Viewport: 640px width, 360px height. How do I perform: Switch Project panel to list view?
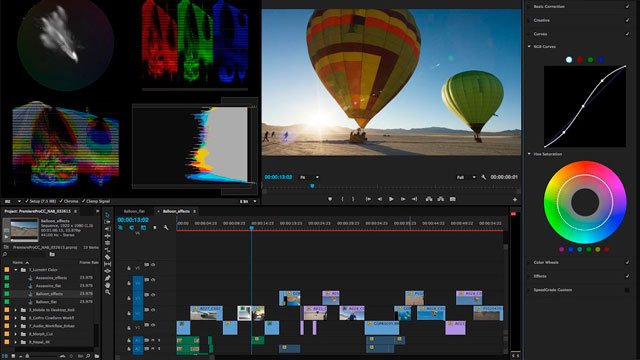click(6, 356)
